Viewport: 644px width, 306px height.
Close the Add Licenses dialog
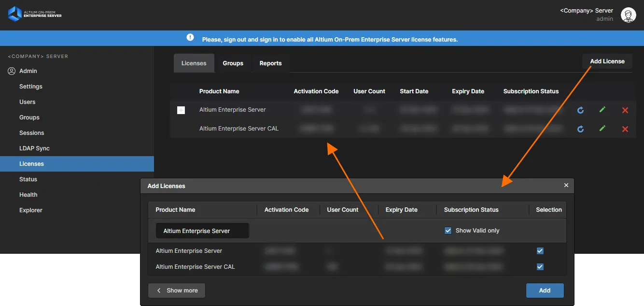(x=566, y=185)
